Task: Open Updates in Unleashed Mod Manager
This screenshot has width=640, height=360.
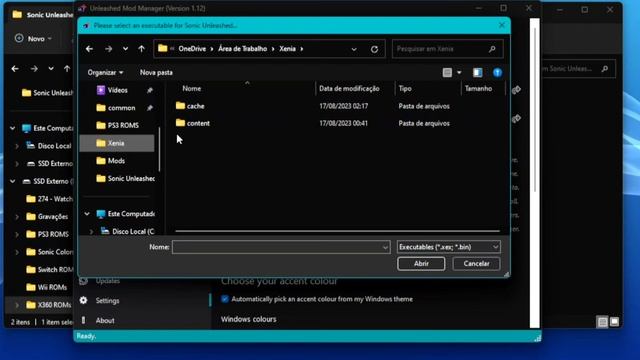Action: (x=107, y=281)
